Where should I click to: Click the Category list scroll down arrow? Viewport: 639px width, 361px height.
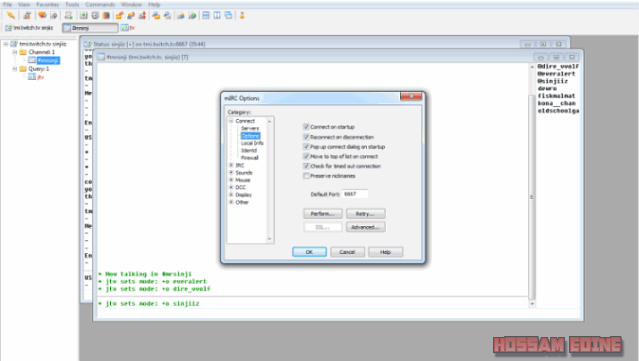pyautogui.click(x=269, y=239)
